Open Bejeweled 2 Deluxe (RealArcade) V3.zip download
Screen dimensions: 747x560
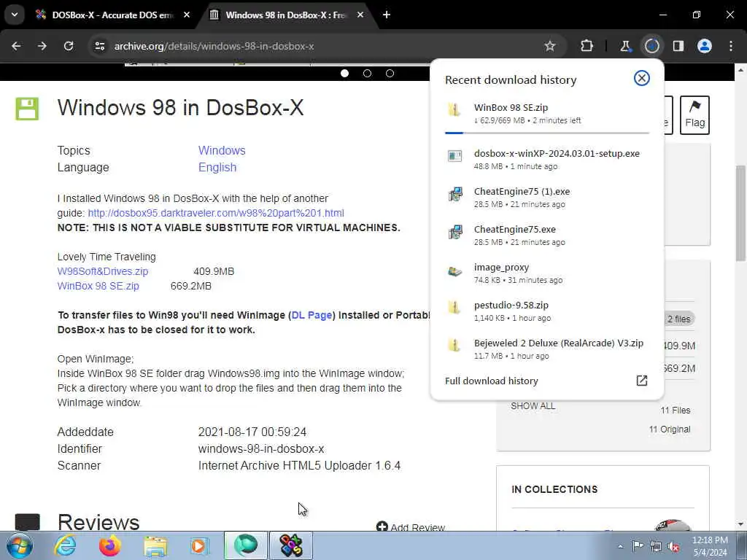coord(546,349)
